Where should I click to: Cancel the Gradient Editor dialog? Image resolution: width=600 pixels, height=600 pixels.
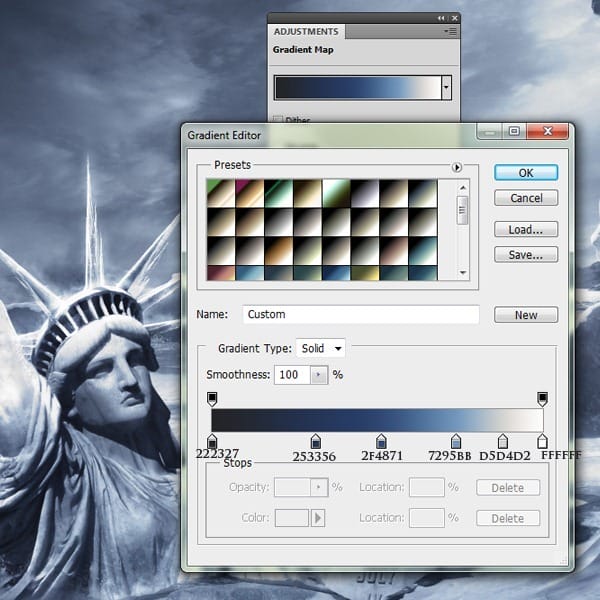coord(526,198)
